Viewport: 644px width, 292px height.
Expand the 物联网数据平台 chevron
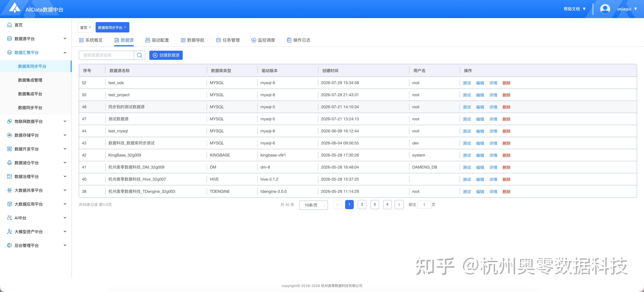65,121
